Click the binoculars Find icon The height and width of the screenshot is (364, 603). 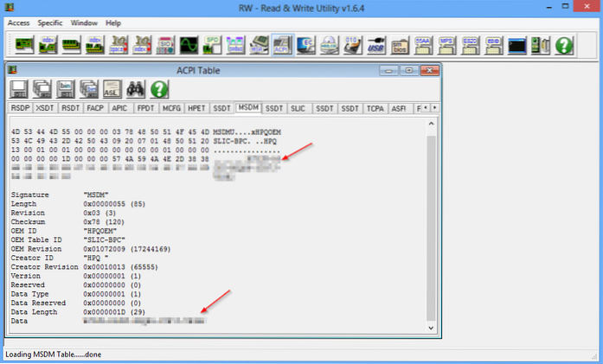(x=136, y=88)
